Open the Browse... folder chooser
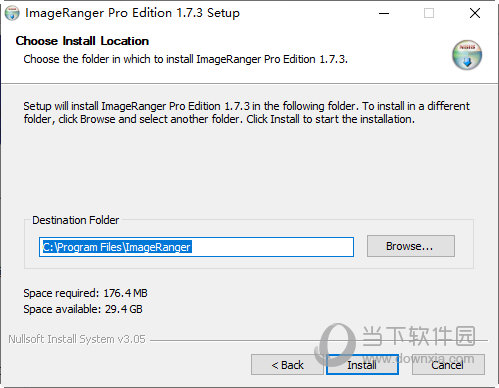This screenshot has width=499, height=388. pyautogui.click(x=411, y=246)
